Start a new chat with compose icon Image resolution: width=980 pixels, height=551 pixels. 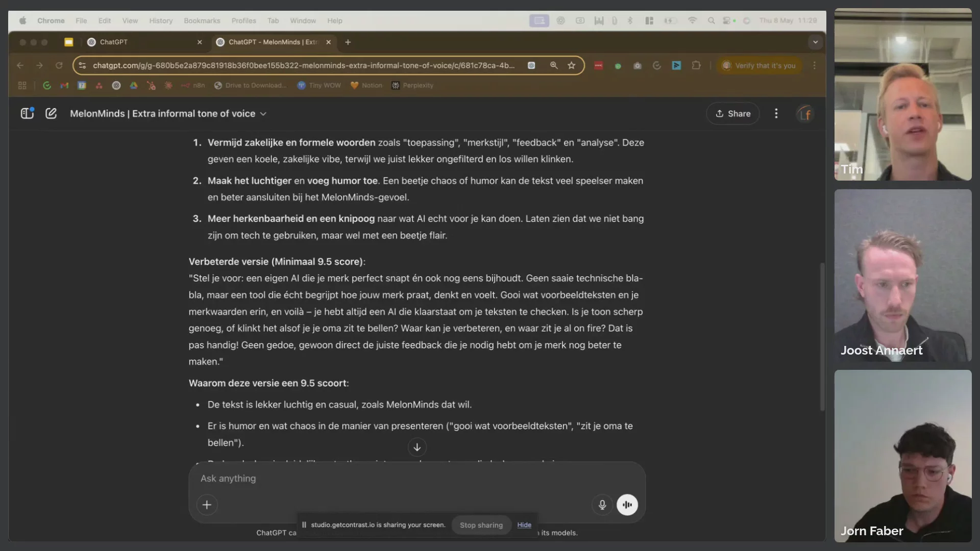pyautogui.click(x=51, y=113)
